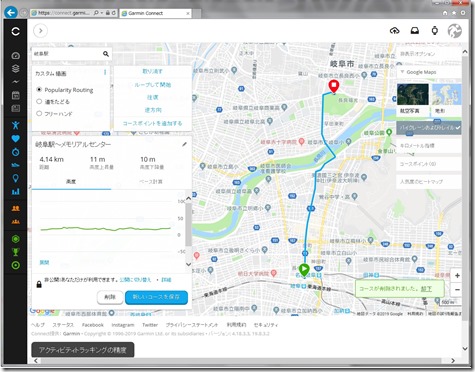
Task: Collapse 非表示オプション panel
Action: click(x=429, y=54)
